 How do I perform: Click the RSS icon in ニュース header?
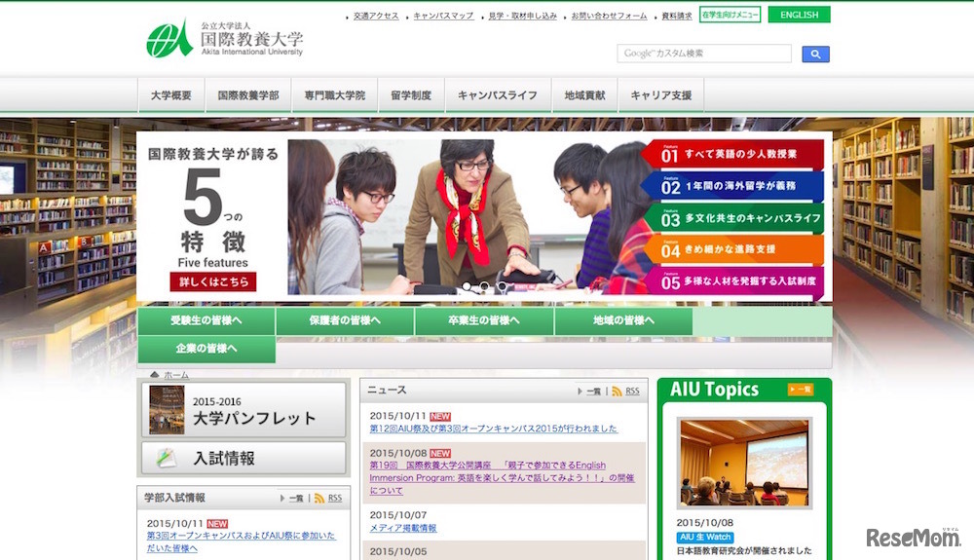point(617,392)
